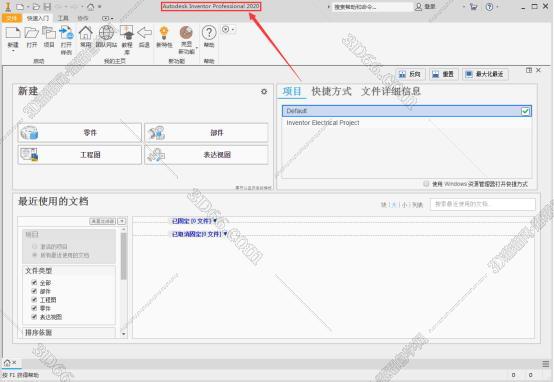Screen dimensions: 554x382
Task: Switch to the 工具 ribbon tab
Action: [x=63, y=18]
